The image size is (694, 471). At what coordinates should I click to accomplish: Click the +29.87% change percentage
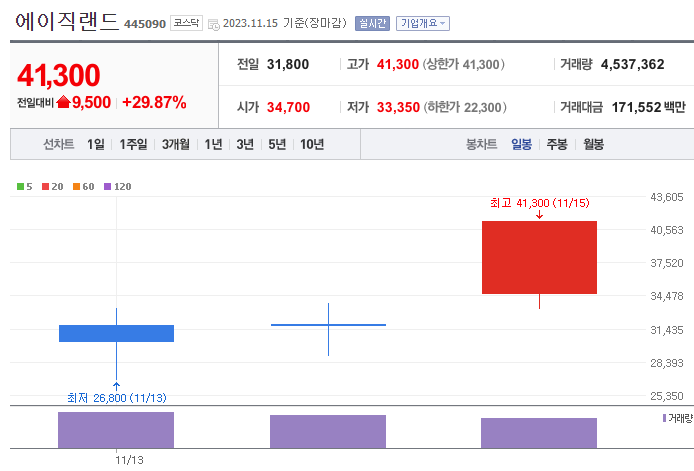(x=154, y=102)
